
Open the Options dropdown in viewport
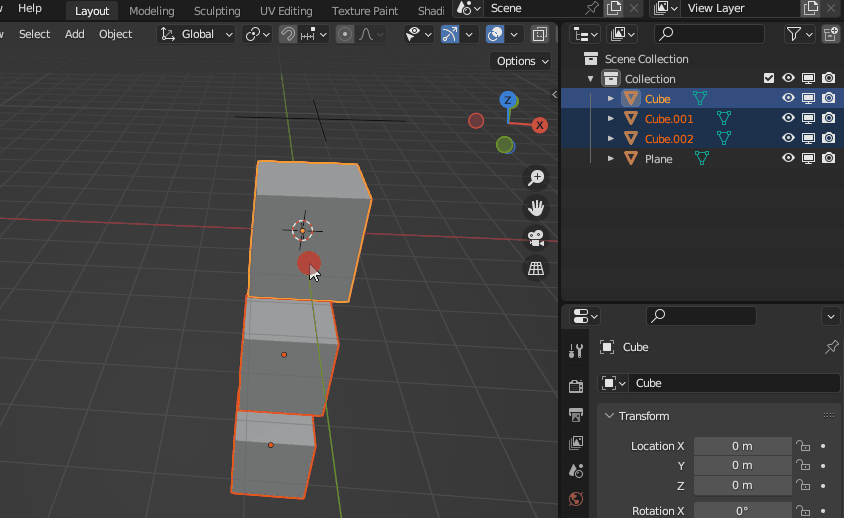521,61
